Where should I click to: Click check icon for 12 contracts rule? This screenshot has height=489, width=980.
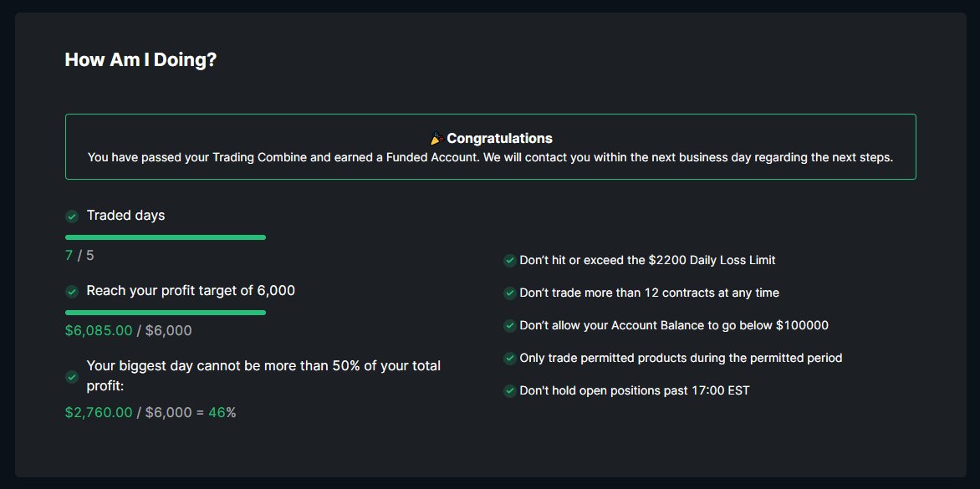coord(509,293)
